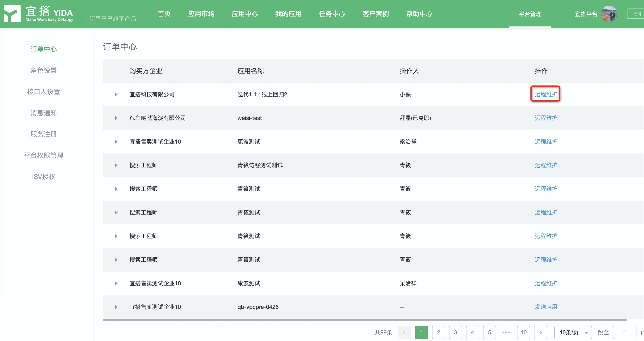
Task: Open 角色设置 in the sidebar
Action: (x=43, y=71)
